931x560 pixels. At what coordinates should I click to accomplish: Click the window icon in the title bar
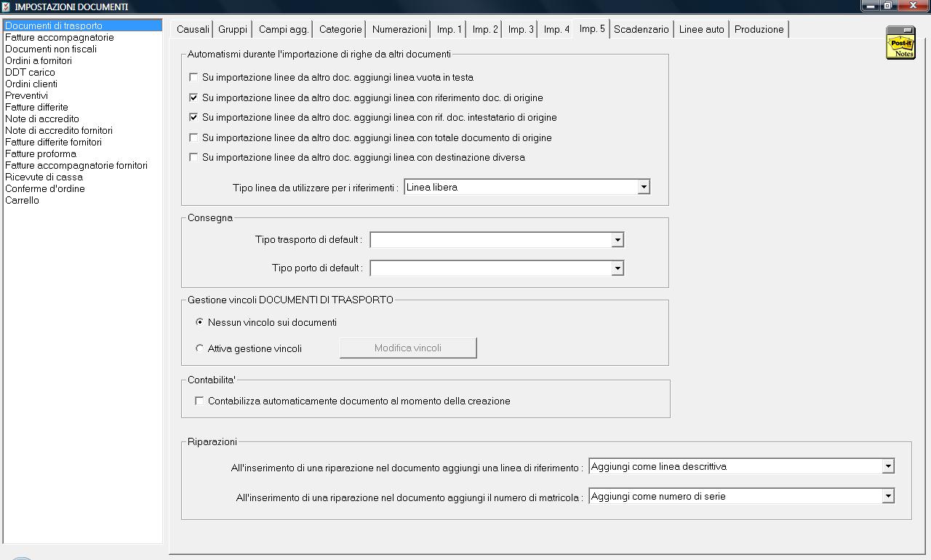[x=7, y=7]
